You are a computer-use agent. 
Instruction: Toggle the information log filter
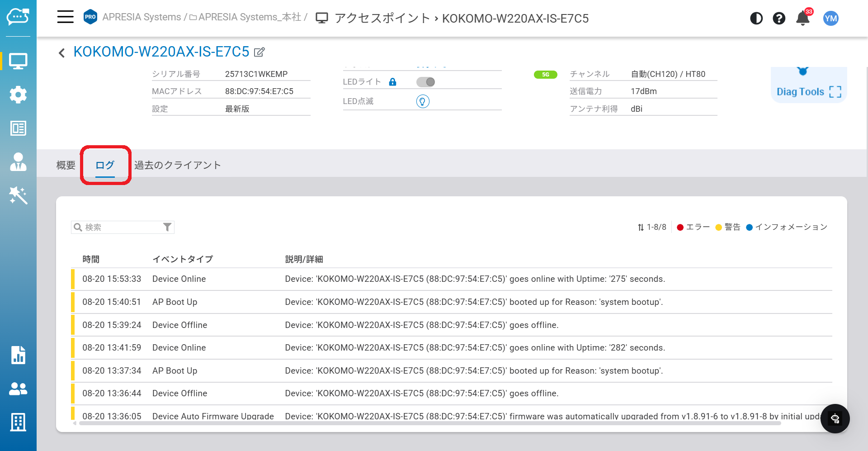coord(786,227)
